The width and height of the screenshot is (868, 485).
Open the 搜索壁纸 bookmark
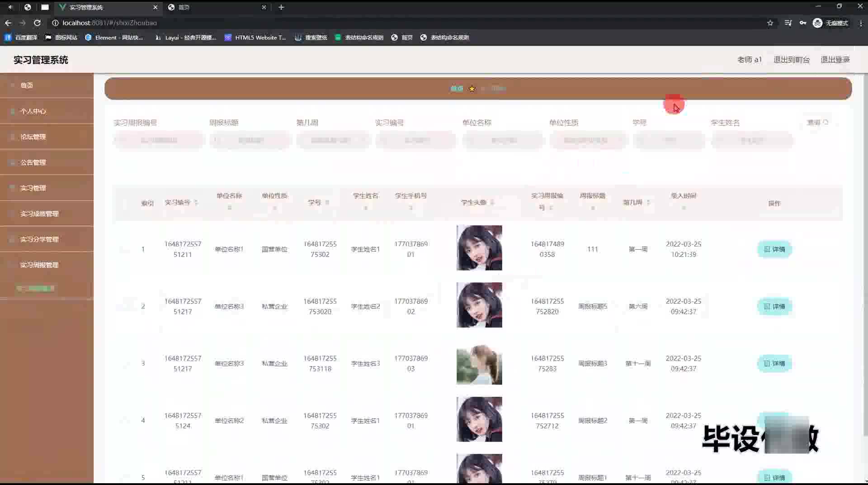311,38
